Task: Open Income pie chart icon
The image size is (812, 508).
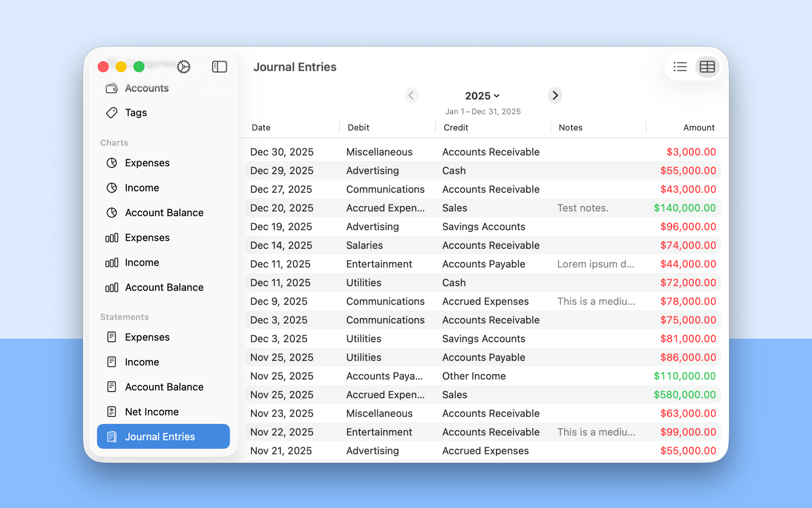Action: (x=112, y=188)
